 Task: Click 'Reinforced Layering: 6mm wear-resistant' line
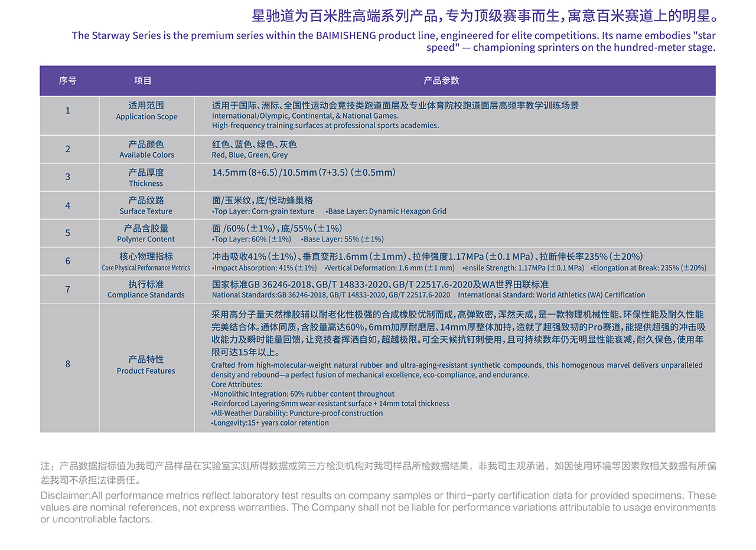(x=330, y=404)
